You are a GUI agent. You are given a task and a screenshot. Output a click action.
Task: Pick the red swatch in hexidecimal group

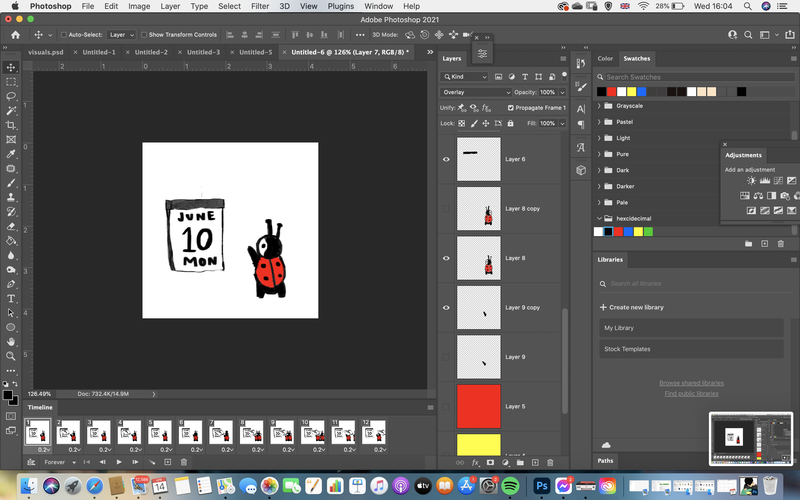(618, 232)
